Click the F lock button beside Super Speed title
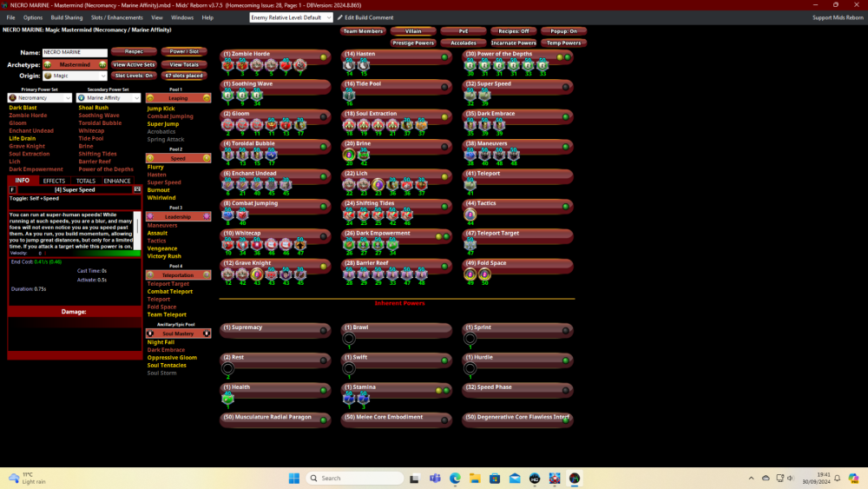 coord(12,190)
